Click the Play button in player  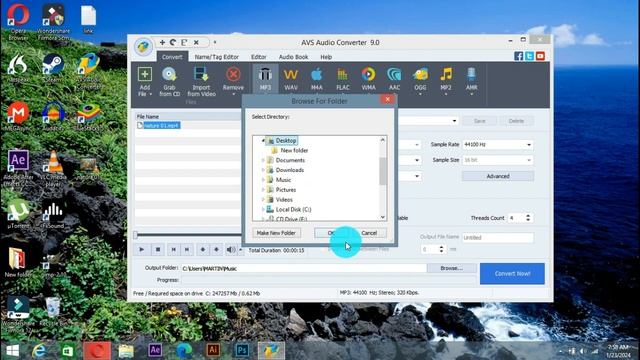tap(142, 249)
